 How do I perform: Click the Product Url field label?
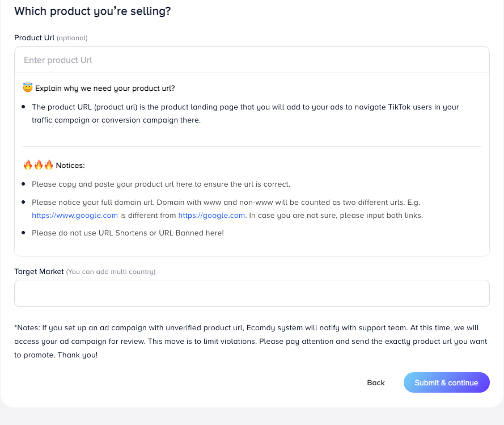click(34, 38)
